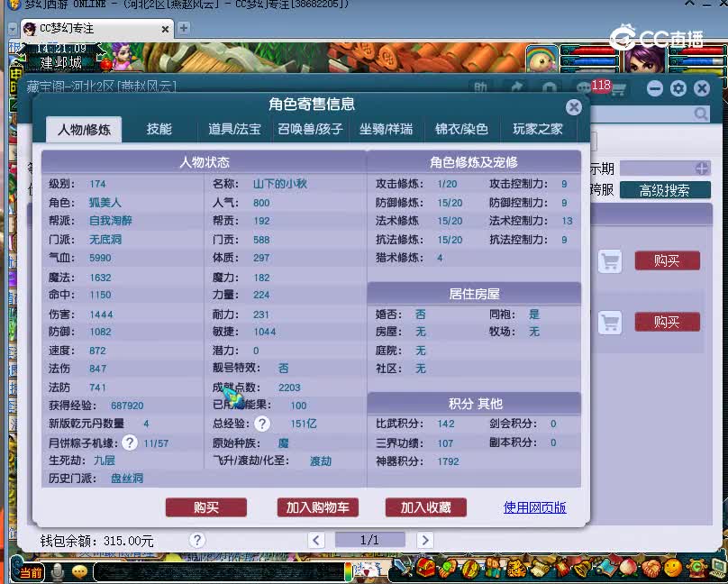Close the CC梦幻专注 tab
Screen dimensions: 728x584
click(165, 29)
